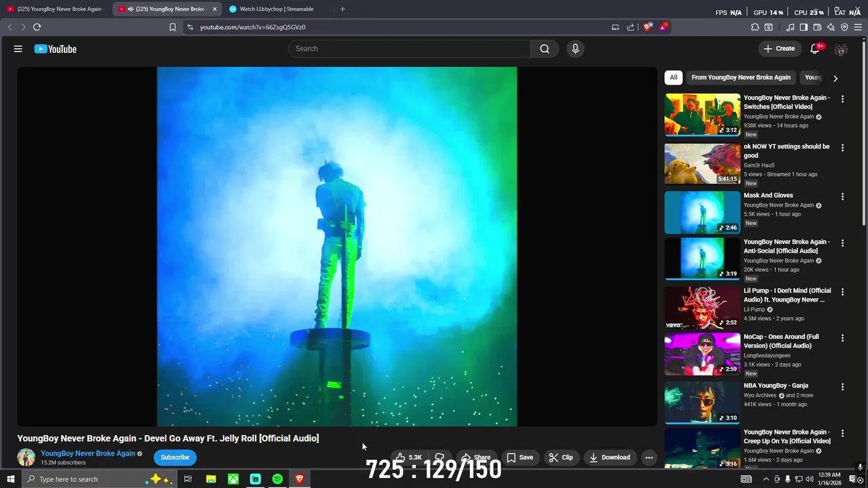View site information icon before URL

point(190,27)
